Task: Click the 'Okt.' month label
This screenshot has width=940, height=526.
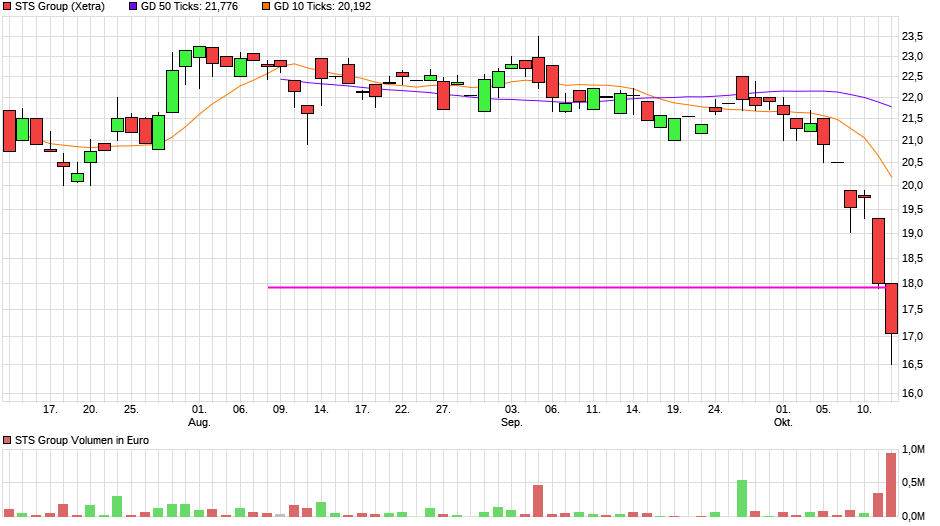Action: pos(784,422)
